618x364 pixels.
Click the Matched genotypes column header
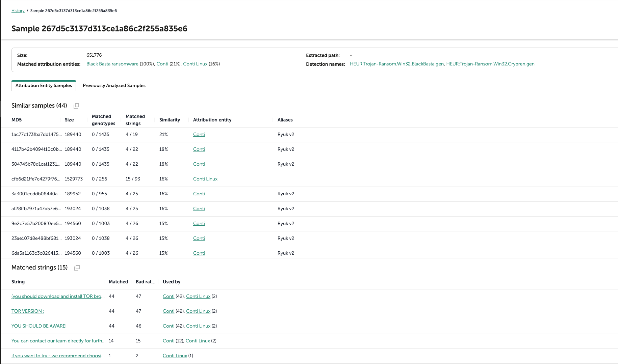click(x=103, y=120)
